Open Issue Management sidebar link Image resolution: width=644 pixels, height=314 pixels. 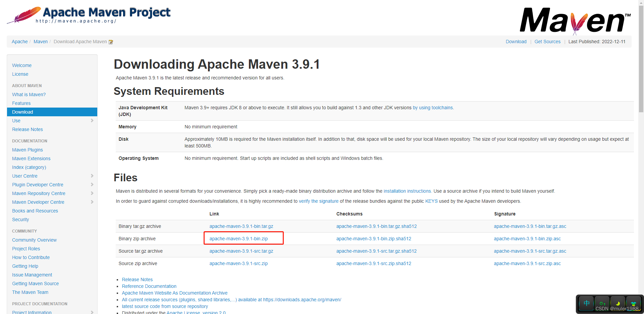point(32,275)
